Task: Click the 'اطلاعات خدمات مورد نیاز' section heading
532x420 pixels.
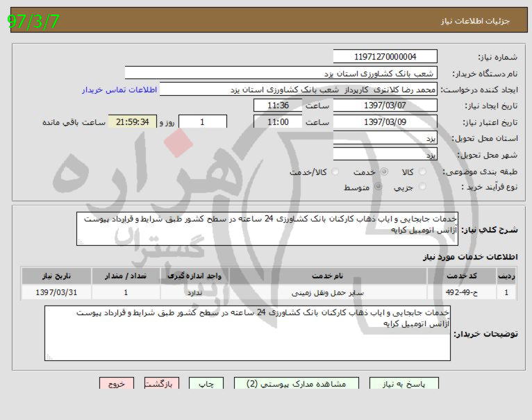Action: coord(470,257)
